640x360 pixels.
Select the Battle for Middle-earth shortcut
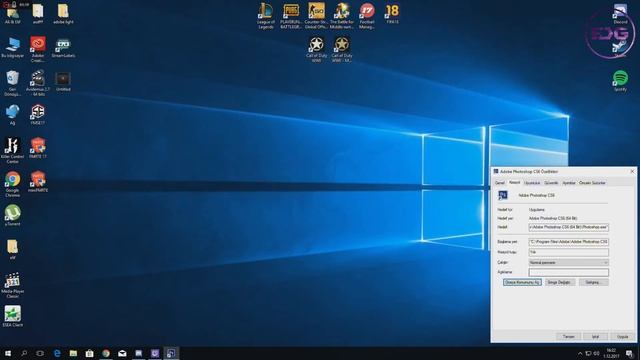(342, 16)
